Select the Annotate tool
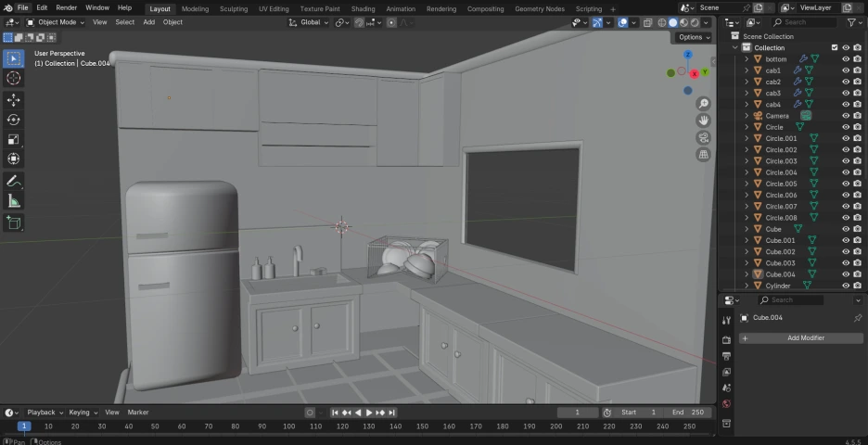868x445 pixels. (x=14, y=181)
